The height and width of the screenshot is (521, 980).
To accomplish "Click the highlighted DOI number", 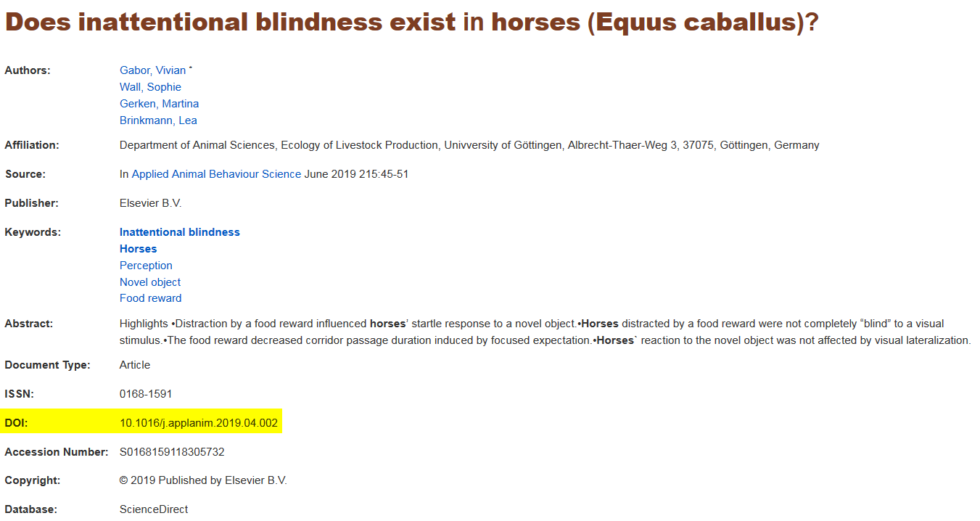I will click(198, 423).
